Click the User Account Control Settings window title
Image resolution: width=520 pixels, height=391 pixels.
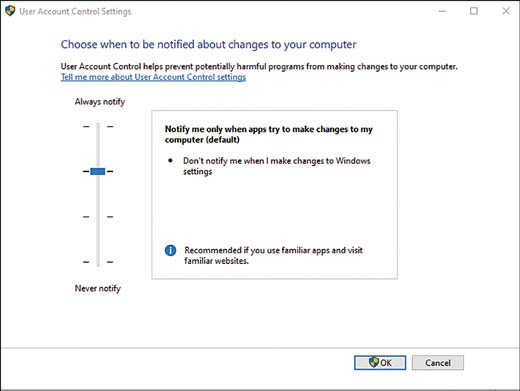click(x=75, y=11)
